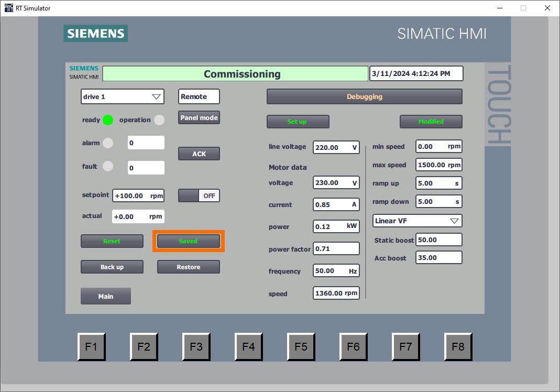Viewport: 560px width, 392px height.
Task: Click the Restore button
Action: tap(188, 267)
